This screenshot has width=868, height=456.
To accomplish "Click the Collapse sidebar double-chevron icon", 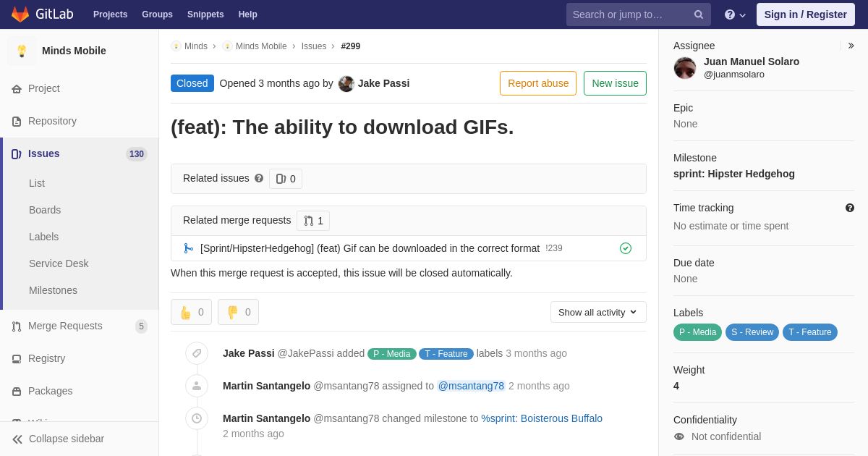I will pos(17,439).
